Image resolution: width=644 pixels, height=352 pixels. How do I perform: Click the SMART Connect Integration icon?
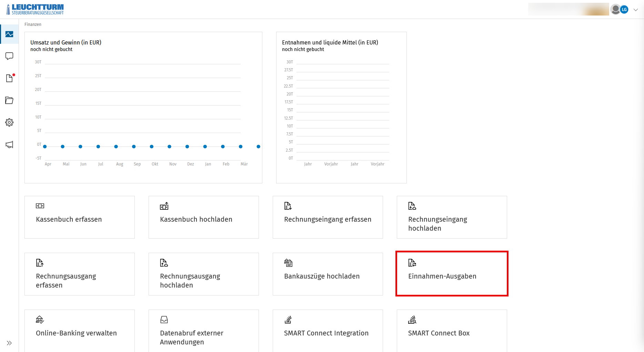click(x=288, y=320)
